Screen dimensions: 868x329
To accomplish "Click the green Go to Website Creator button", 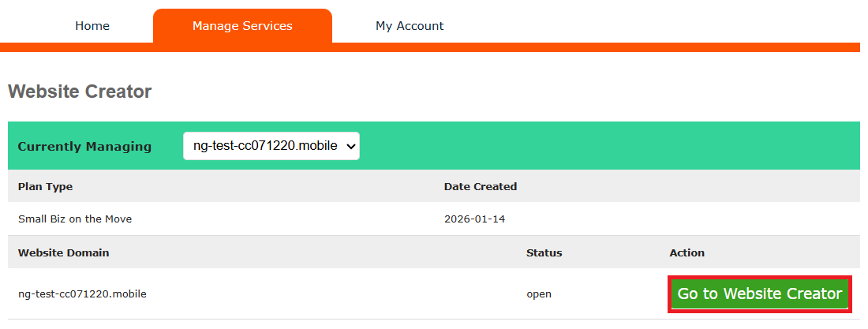I will (760, 294).
